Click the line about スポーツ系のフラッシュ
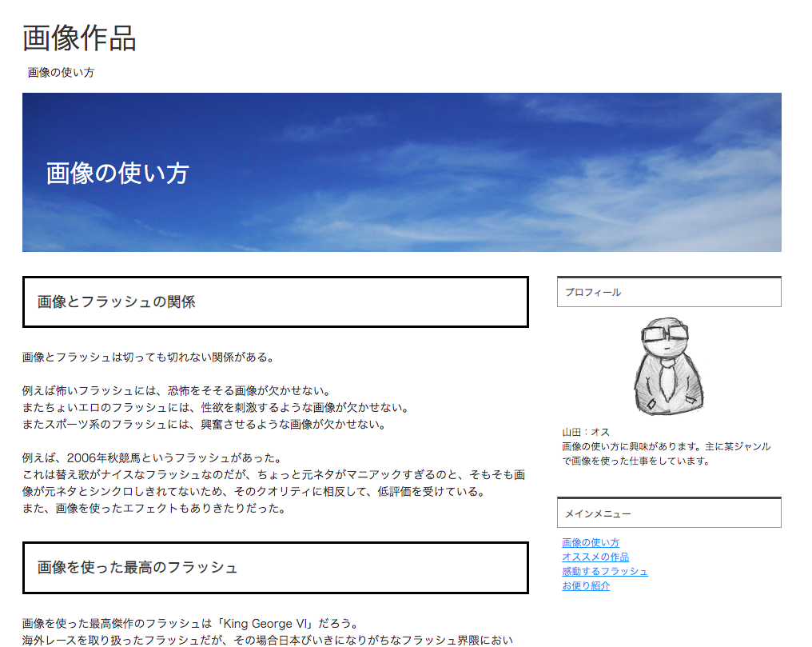The image size is (812, 647). click(205, 425)
